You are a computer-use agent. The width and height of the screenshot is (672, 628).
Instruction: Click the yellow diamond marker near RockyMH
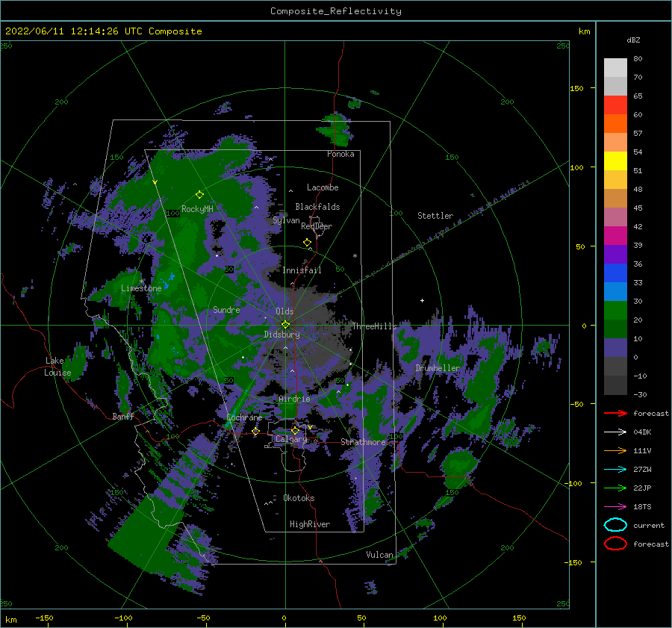(199, 195)
